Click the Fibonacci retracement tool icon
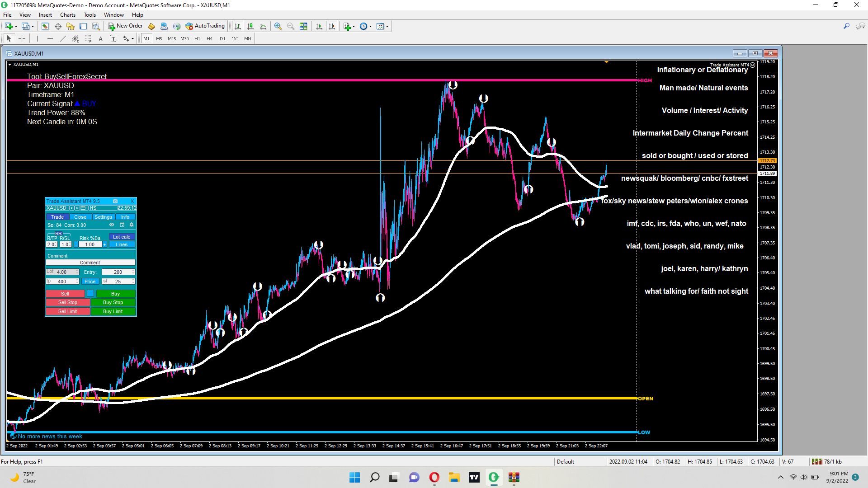868x488 pixels. (88, 39)
